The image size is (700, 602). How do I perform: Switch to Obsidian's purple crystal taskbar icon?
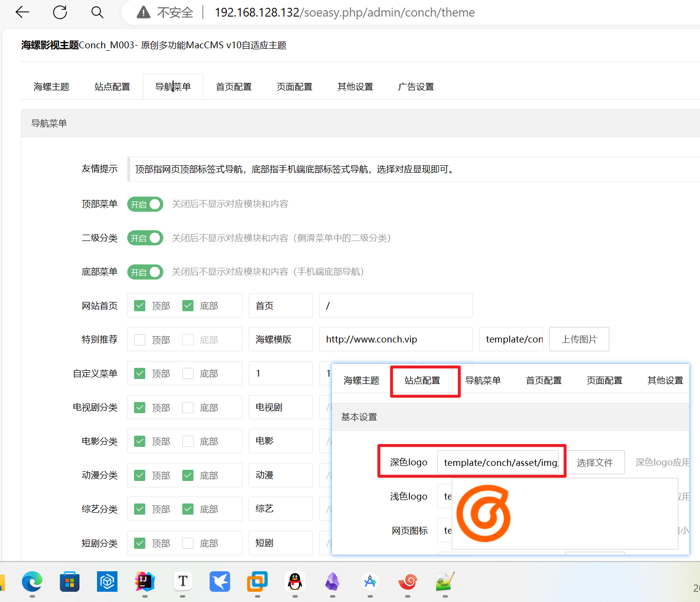[x=332, y=582]
